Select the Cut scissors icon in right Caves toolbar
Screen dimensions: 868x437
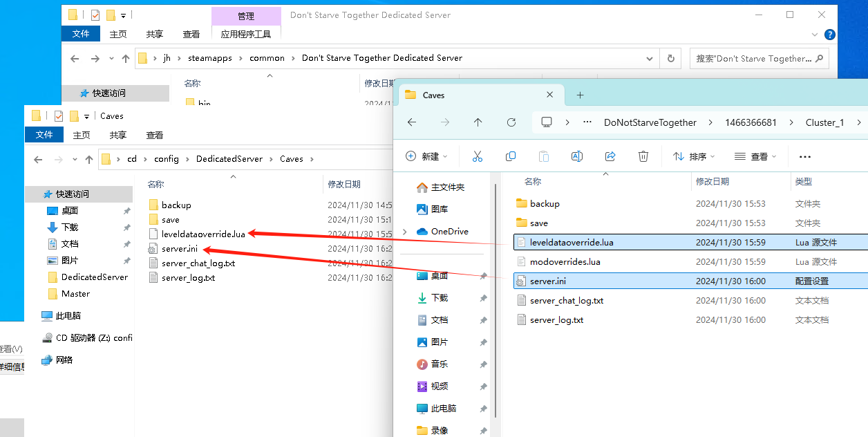[x=477, y=156]
